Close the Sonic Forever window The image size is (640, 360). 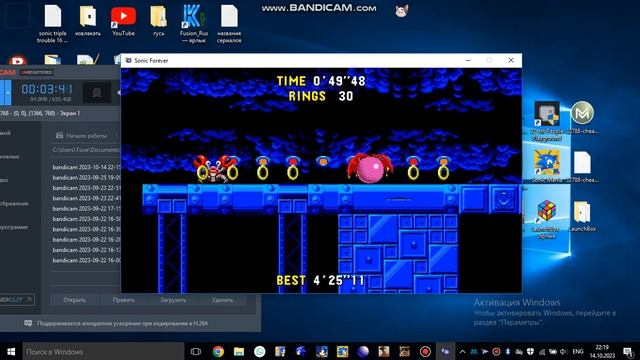[x=511, y=60]
